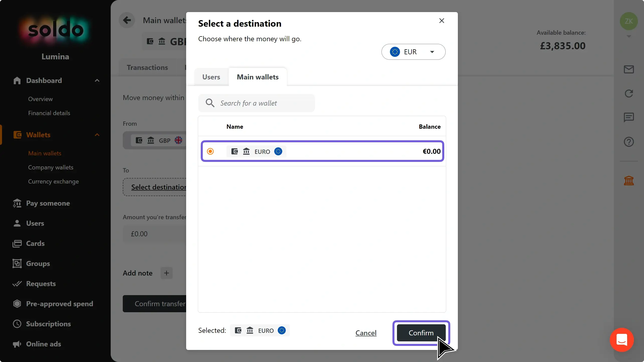Viewport: 644px width, 362px height.
Task: Click the UK flag in From field
Action: 178,140
